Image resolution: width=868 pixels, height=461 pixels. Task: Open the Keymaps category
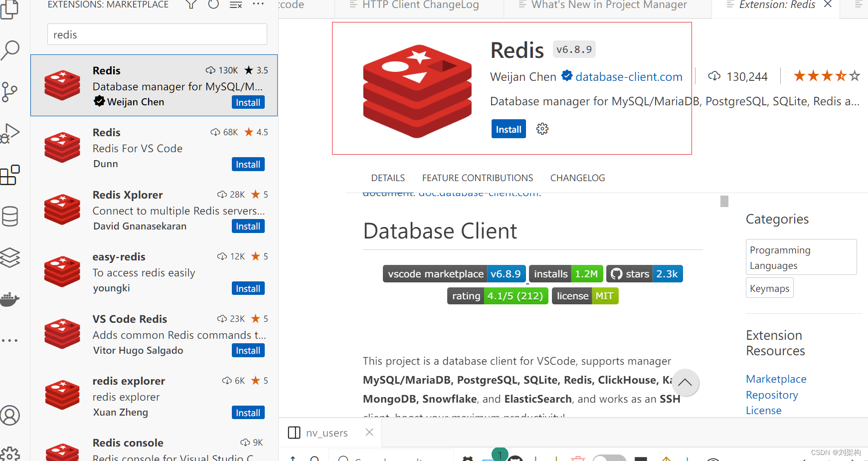click(769, 288)
